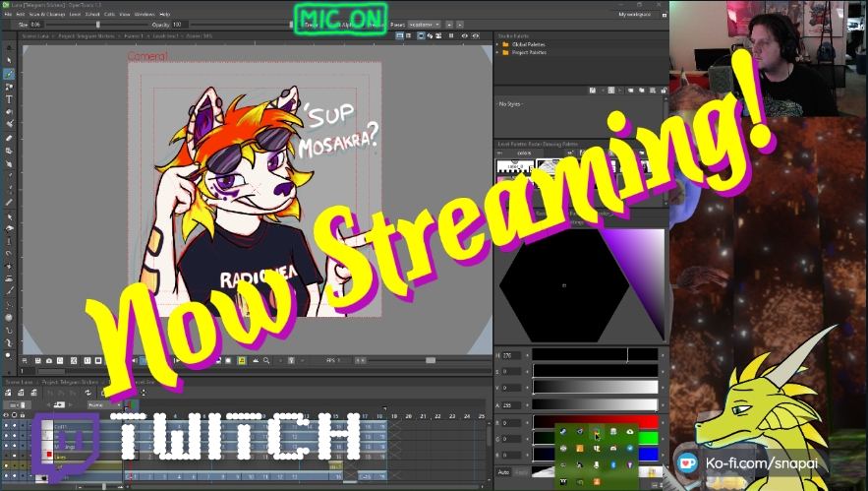Open the Level menu

click(x=75, y=14)
